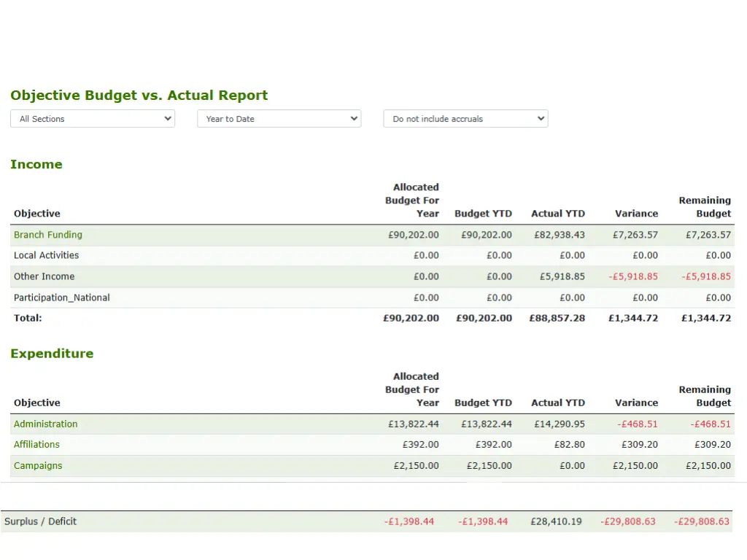Click Campaigns Actual YTD £0.00
Screen dimensions: 747x560
coord(572,466)
